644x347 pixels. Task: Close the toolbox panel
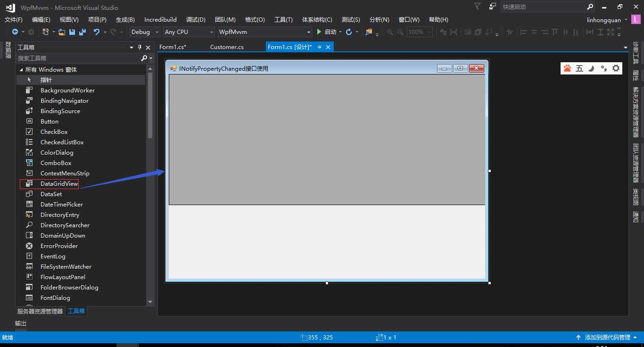click(x=148, y=48)
